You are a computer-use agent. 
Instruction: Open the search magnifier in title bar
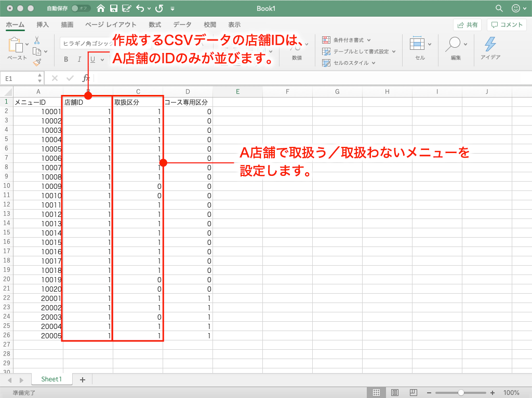pos(499,8)
